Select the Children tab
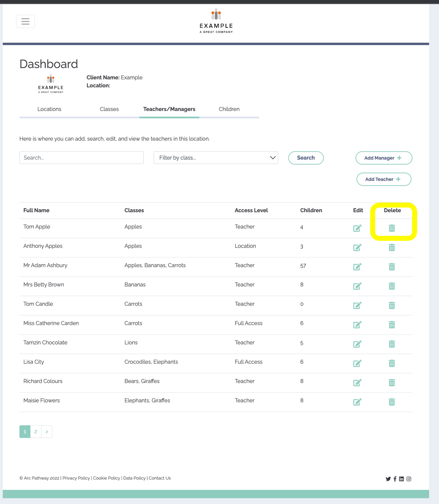439x504 pixels. 229,109
